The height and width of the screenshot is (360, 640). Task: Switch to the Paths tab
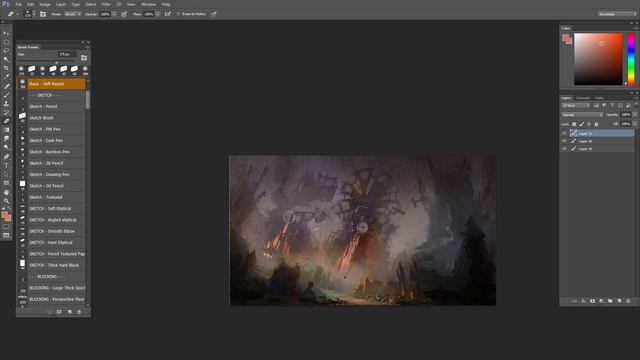(599, 98)
